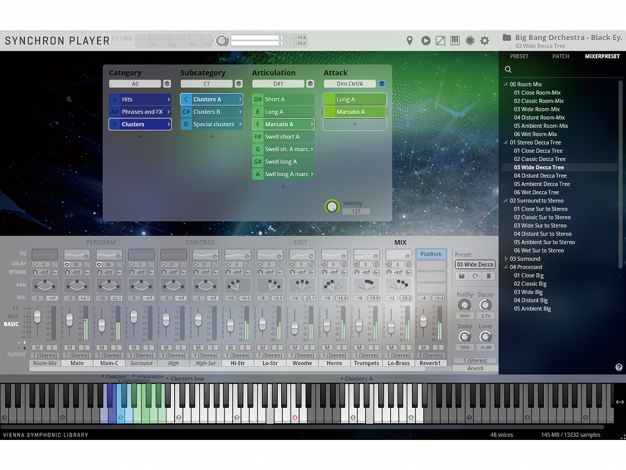Image resolution: width=626 pixels, height=470 pixels.
Task: Click the Velocity knob
Action: pyautogui.click(x=332, y=206)
